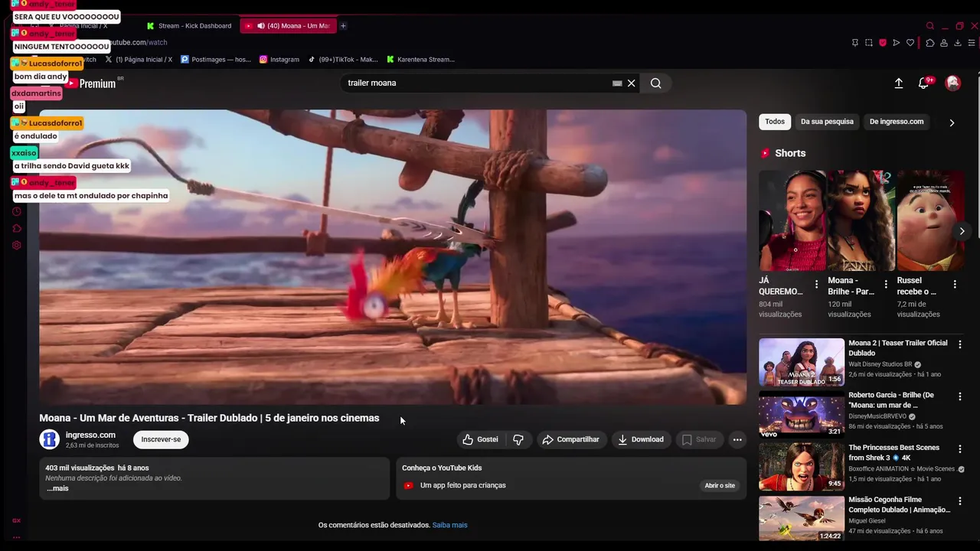Click the browser tab search magnifier icon

click(x=930, y=26)
